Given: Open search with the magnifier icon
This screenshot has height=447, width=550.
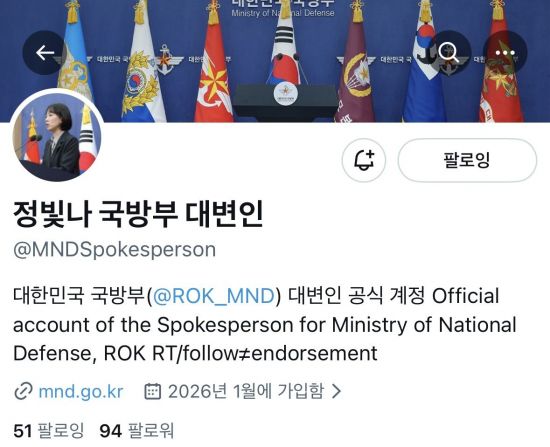Looking at the screenshot, I should 449,53.
